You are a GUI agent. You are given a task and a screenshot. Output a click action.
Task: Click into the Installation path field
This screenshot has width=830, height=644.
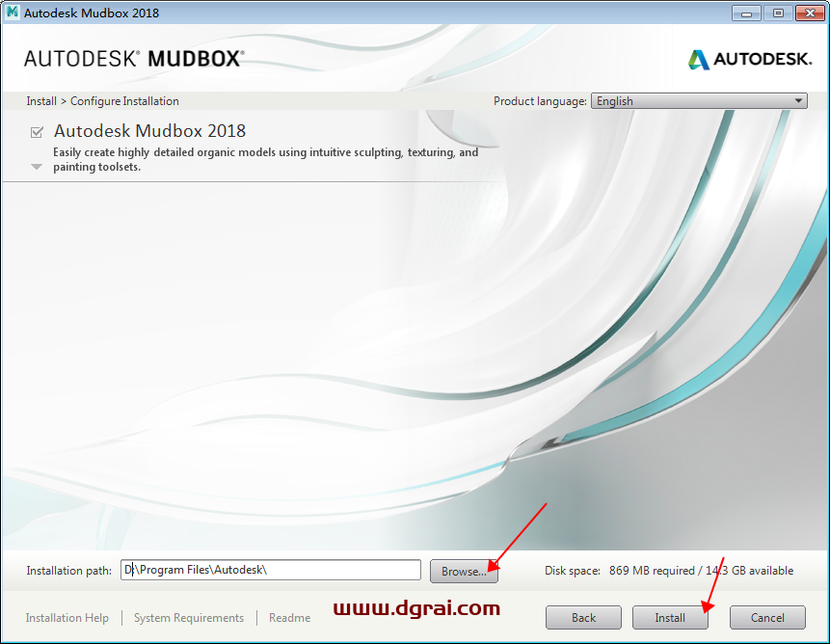click(x=271, y=570)
